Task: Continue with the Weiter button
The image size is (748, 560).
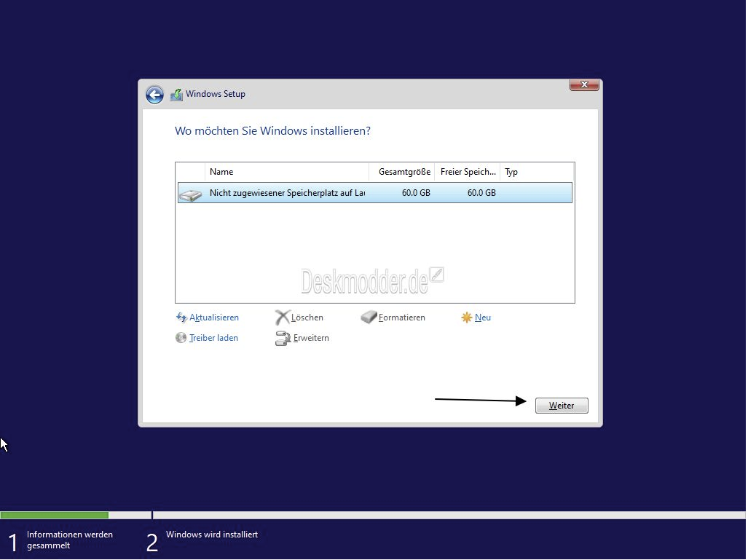Action: [562, 406]
